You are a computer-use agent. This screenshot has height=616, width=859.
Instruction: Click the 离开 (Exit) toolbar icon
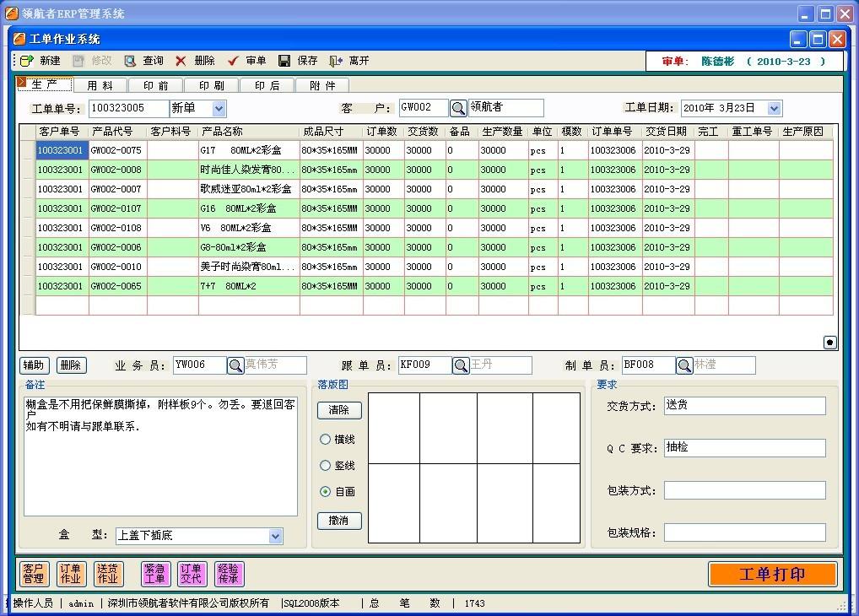(x=336, y=61)
